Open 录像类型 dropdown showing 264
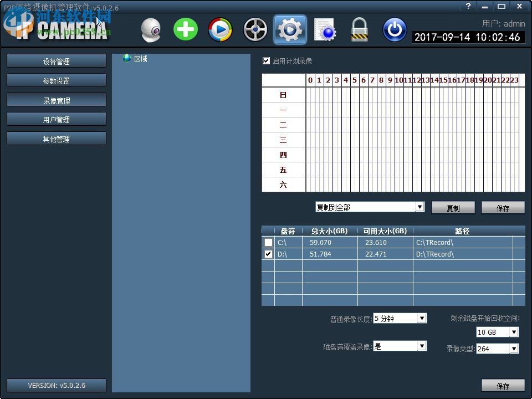Screen dimensions: 532x399 [x=498, y=349]
